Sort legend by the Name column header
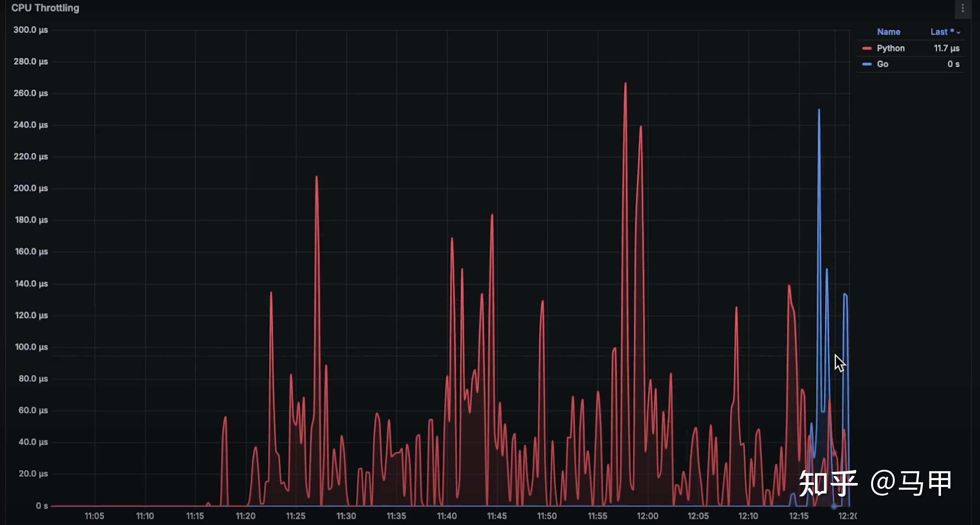980x525 pixels. [x=888, y=32]
